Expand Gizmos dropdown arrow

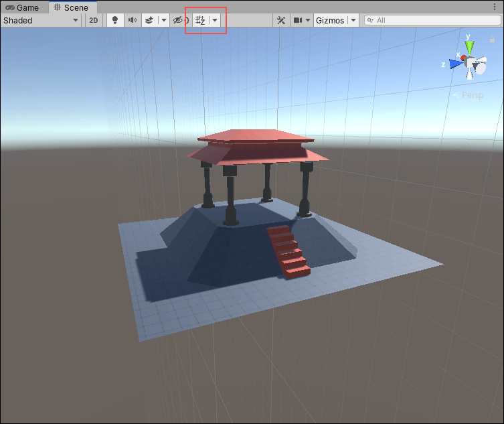point(353,20)
